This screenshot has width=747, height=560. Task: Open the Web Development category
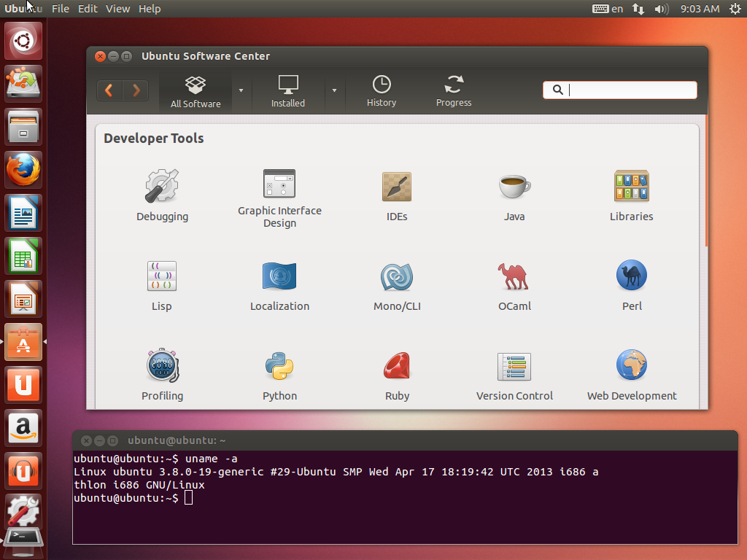pyautogui.click(x=631, y=375)
